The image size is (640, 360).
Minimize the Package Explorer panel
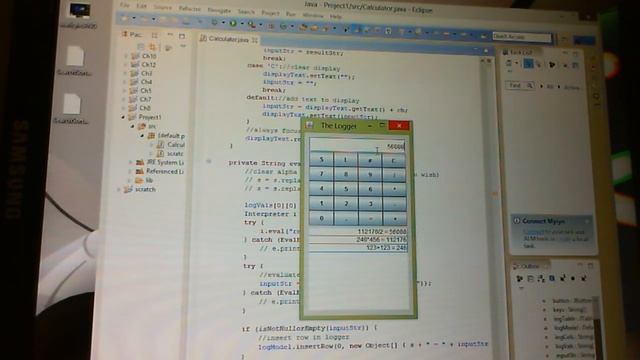tap(170, 35)
